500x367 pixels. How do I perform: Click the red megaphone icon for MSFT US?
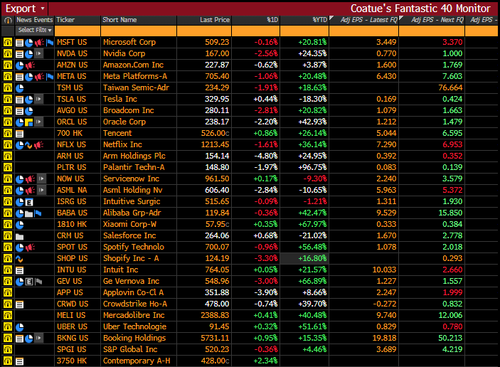(x=39, y=42)
